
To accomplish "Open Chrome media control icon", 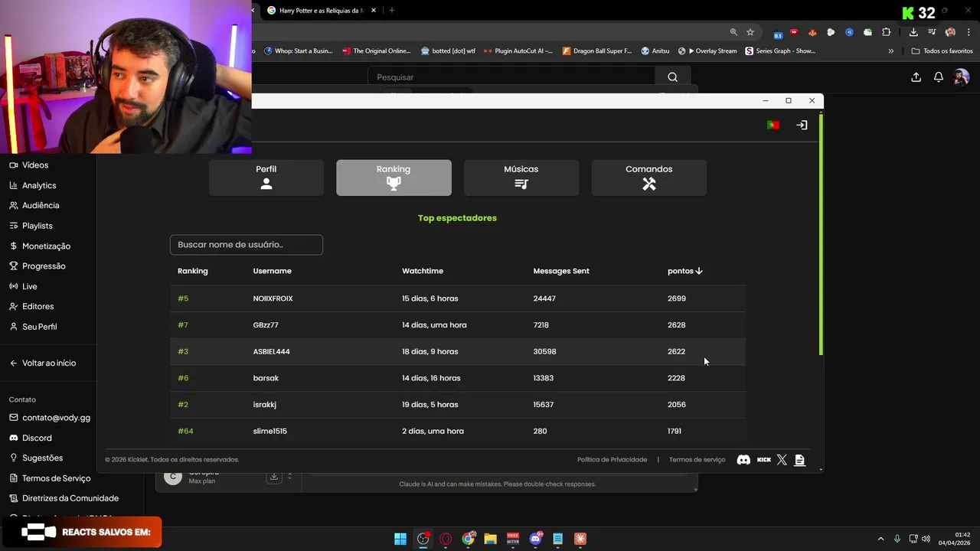I will [932, 32].
